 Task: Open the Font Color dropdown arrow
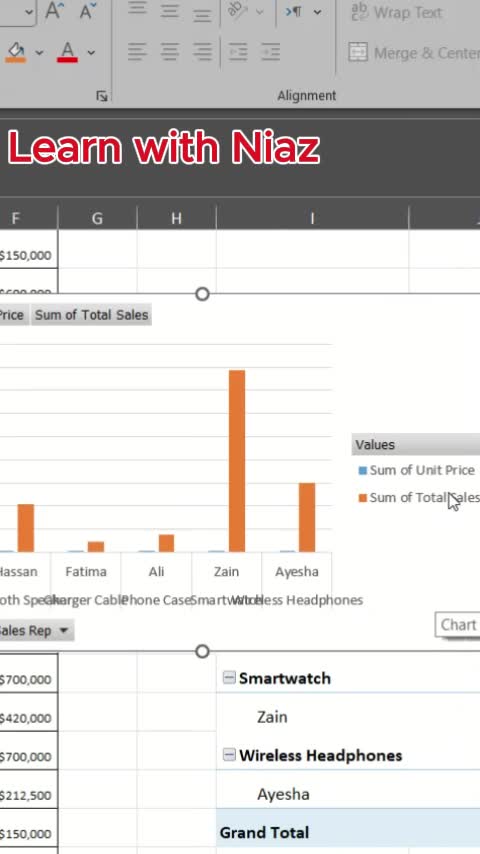[x=91, y=53]
